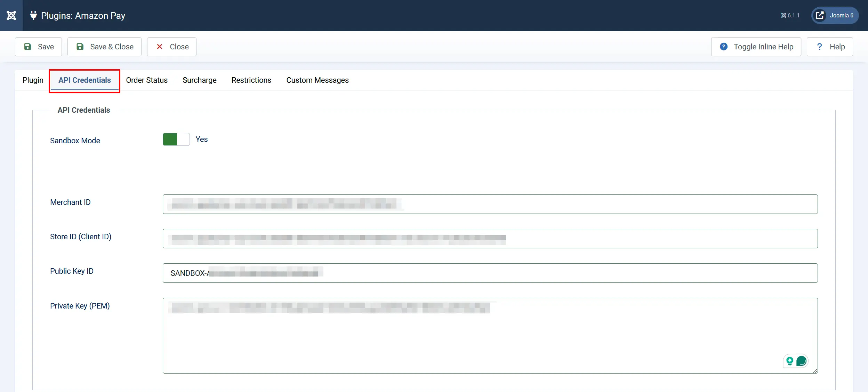Click the API Credentials fieldset heading
Viewport: 868px width, 392px height.
(84, 110)
